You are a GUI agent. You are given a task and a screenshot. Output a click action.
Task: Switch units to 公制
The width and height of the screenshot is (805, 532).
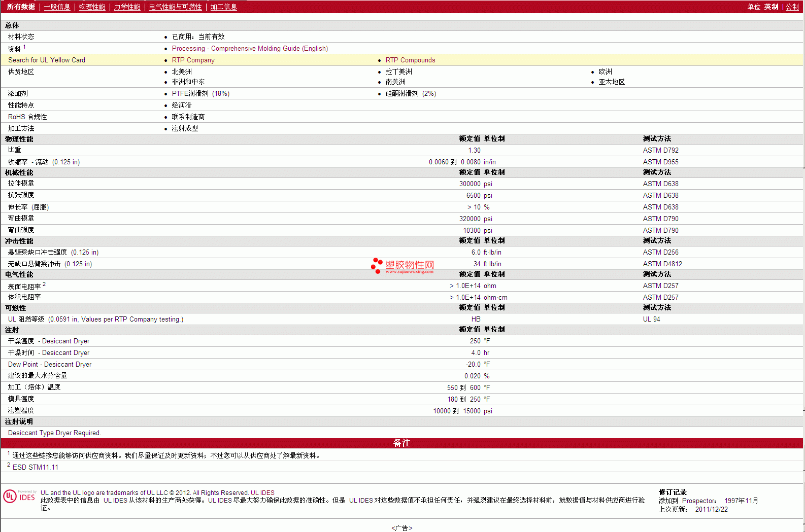pyautogui.click(x=792, y=7)
